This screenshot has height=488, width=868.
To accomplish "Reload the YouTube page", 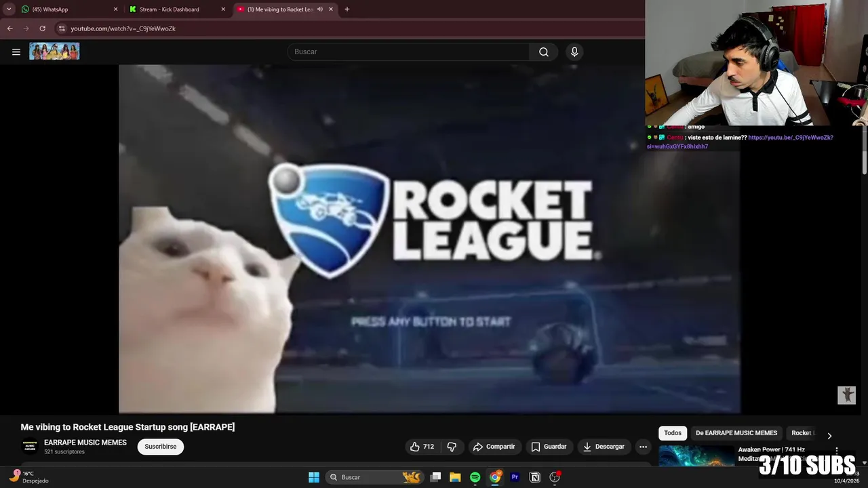I will tap(42, 28).
